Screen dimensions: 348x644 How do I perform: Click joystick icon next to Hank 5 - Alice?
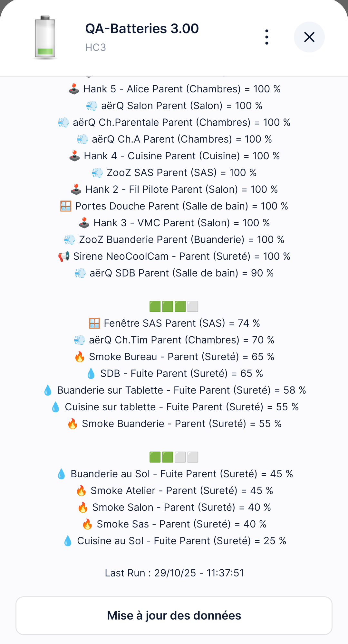74,89
